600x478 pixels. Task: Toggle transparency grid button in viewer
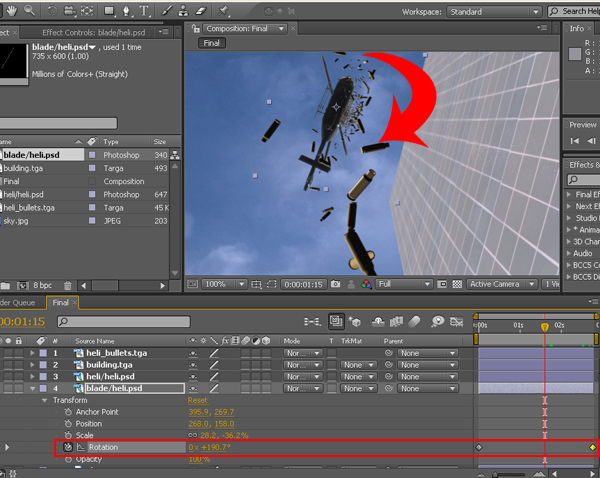[457, 284]
